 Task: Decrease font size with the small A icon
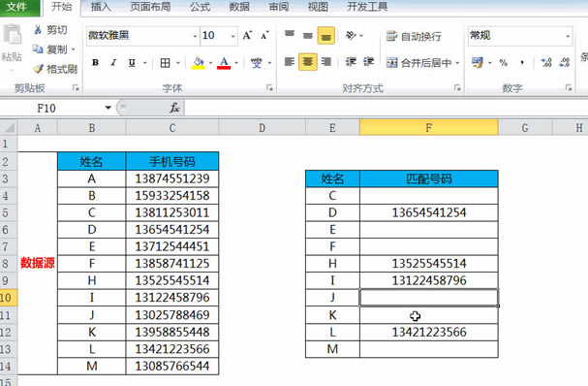[x=264, y=36]
